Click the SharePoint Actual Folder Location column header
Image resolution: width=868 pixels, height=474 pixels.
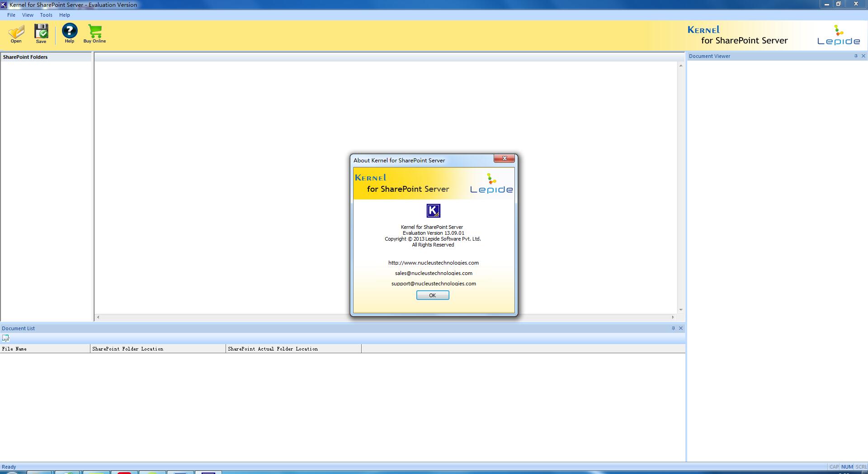tap(294, 349)
